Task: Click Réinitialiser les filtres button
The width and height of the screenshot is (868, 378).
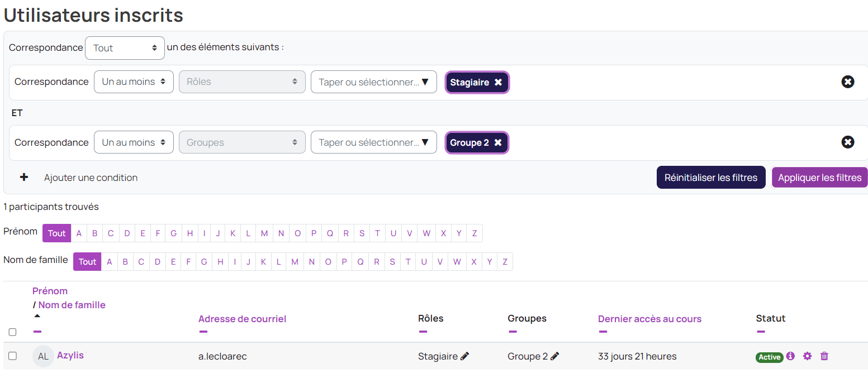Action: point(710,178)
